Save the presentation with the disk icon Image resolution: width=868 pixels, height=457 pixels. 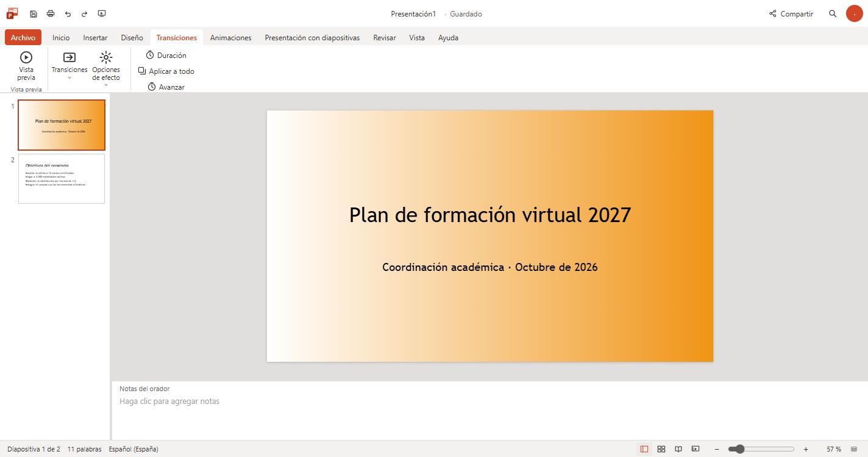click(34, 13)
